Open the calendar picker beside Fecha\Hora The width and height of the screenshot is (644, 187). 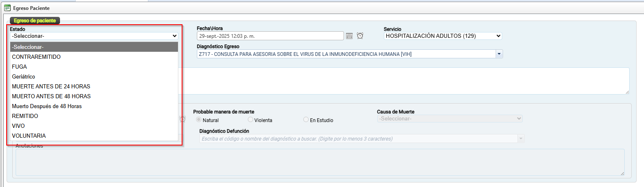click(349, 36)
